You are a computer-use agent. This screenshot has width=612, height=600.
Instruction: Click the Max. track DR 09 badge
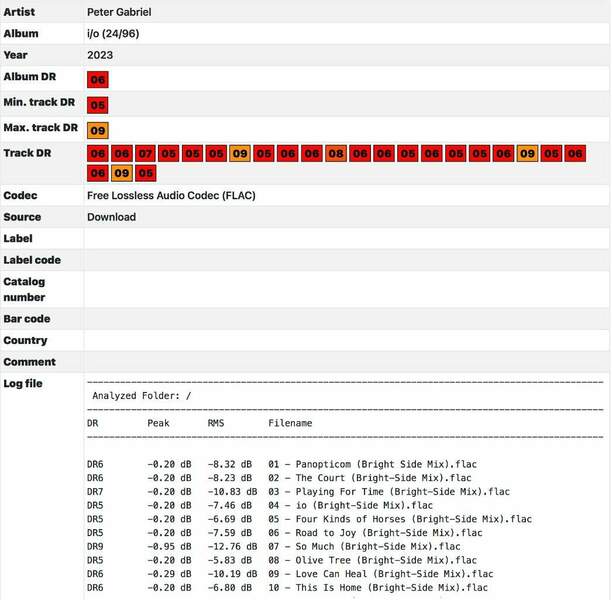click(x=98, y=130)
